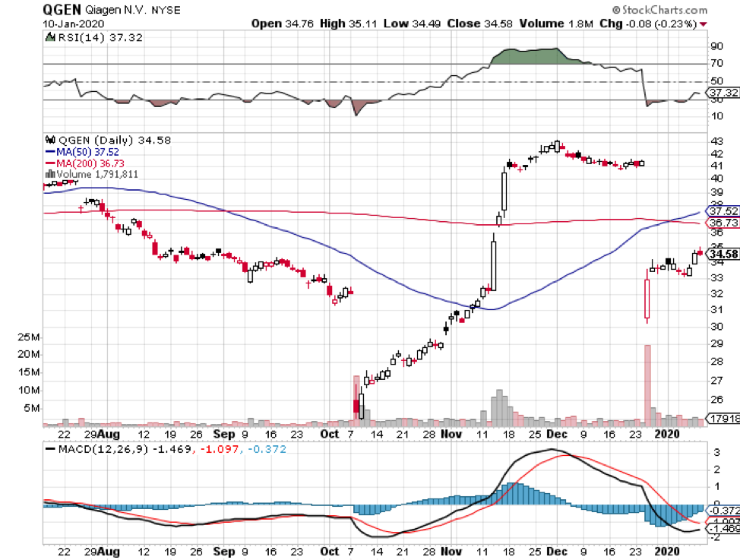The width and height of the screenshot is (740, 560).
Task: Click the Chg -0.08 (-0.23%) header value
Action: point(648,24)
